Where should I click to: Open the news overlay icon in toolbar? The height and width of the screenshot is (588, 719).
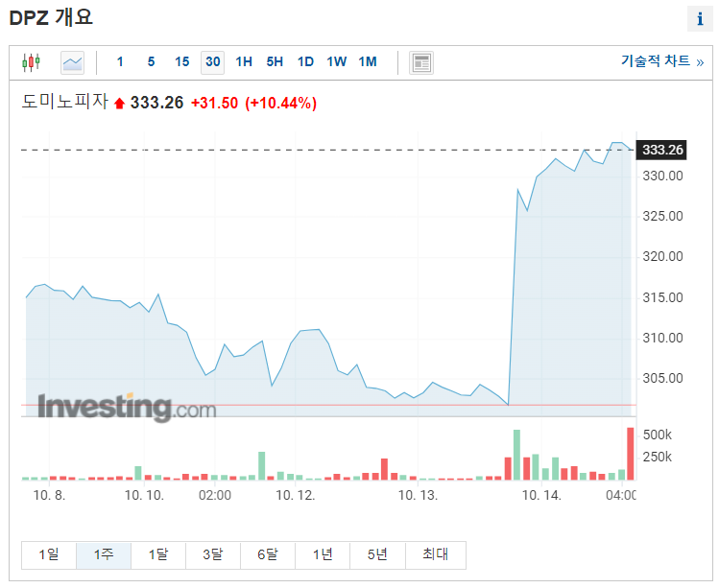[421, 62]
